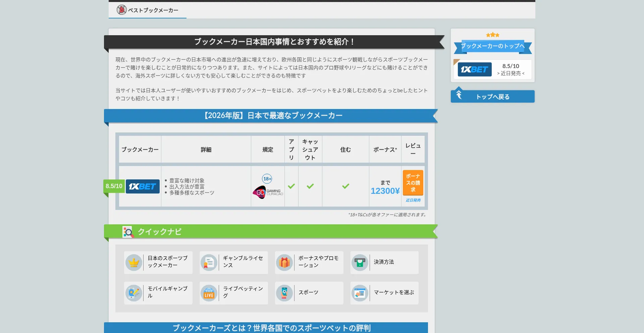Open the マーケットを選ぶ quick nav link

pos(385,293)
